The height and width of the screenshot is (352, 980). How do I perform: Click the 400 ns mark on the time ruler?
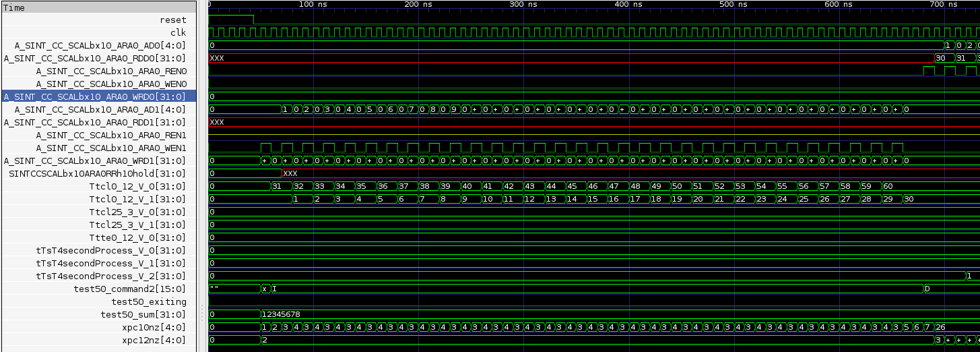[629, 5]
